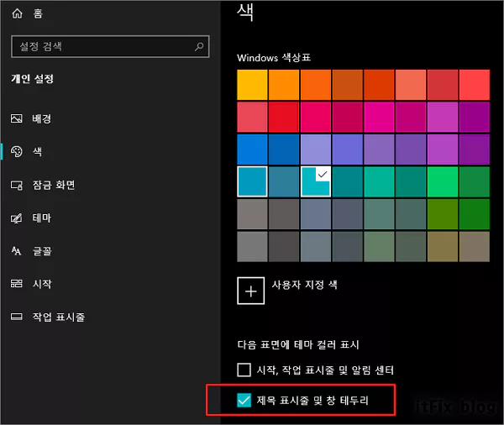Select the 색 menu item
504x425 pixels.
(37, 151)
